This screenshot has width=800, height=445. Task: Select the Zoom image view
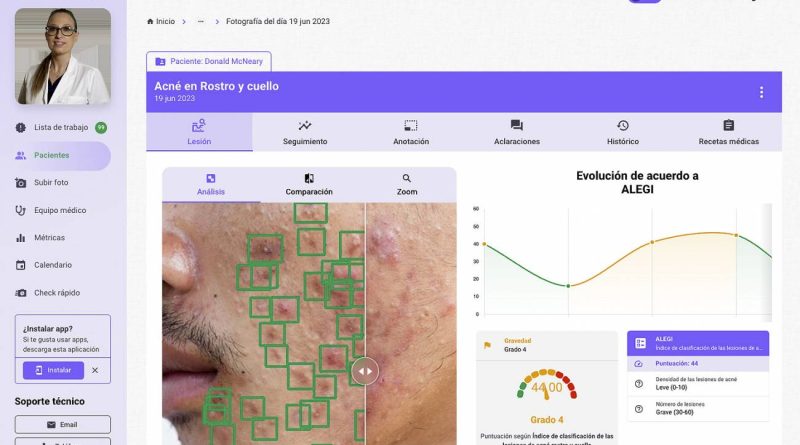point(407,184)
